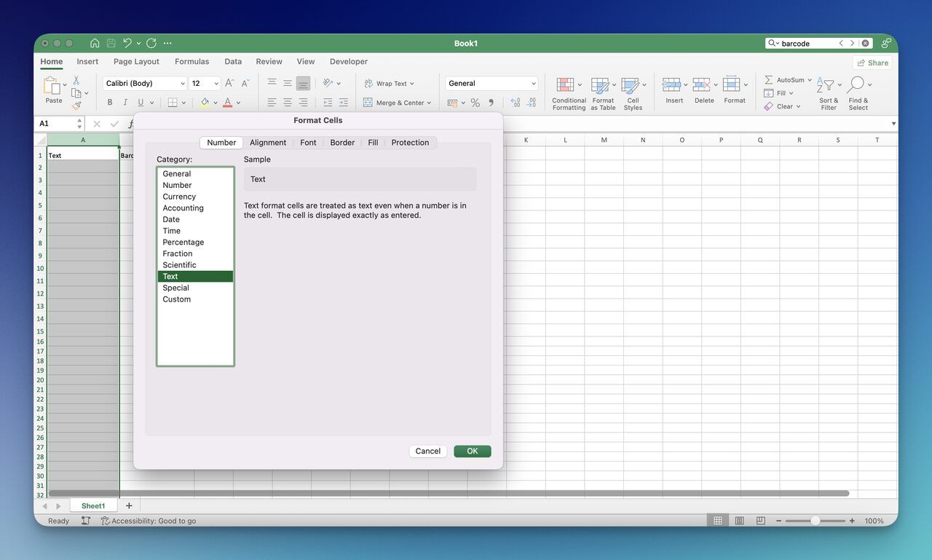Screen dimensions: 932x560
Task: Switch to Page Break Preview in status bar
Action: click(761, 521)
